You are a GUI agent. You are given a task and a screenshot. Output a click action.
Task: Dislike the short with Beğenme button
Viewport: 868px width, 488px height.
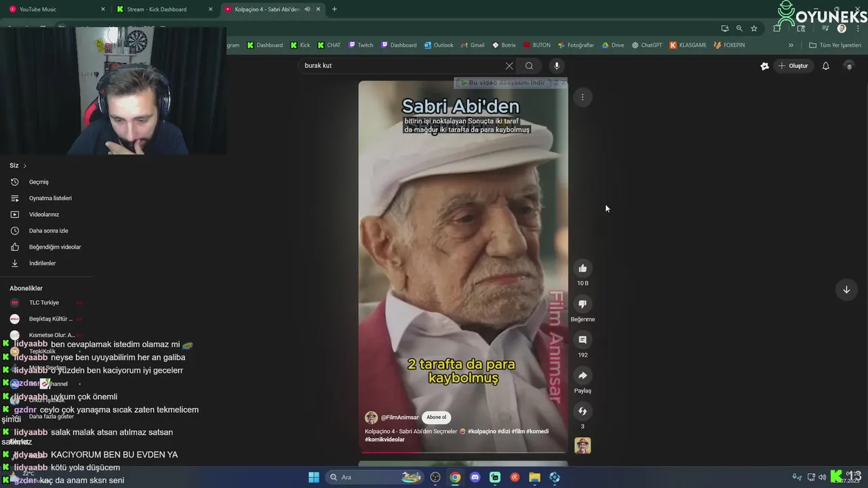click(583, 304)
